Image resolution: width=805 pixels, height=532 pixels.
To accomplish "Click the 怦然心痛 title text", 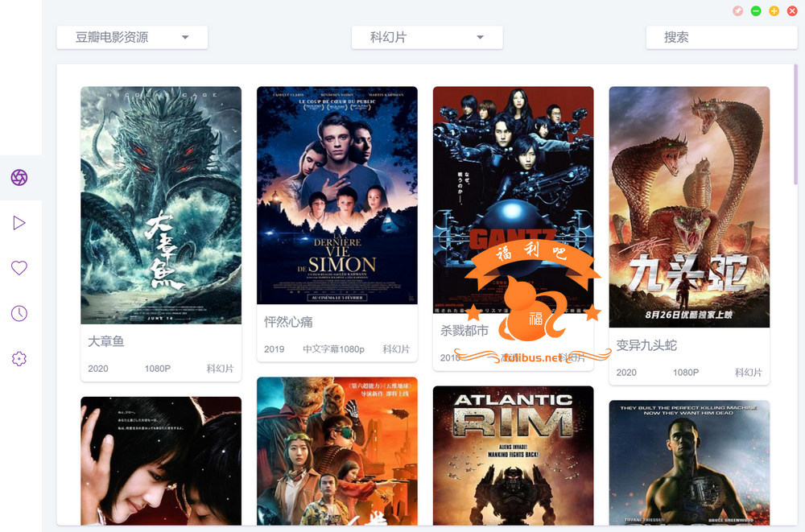I will (288, 322).
